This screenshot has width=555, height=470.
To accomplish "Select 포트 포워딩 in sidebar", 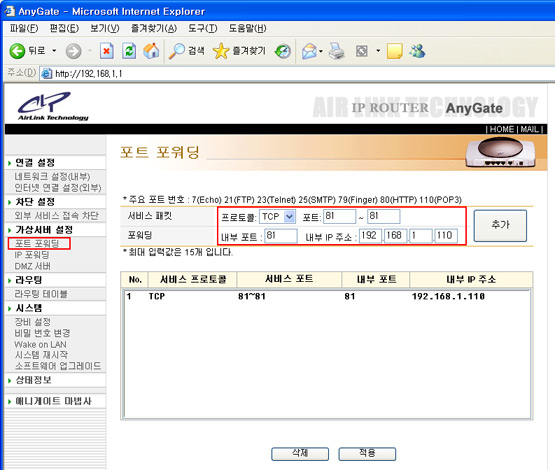I will [37, 243].
